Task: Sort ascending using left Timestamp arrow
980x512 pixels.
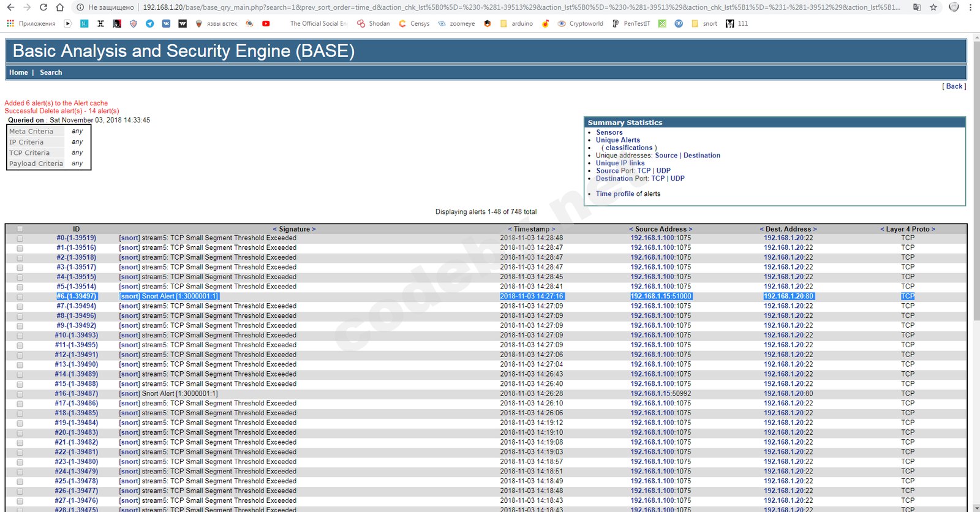Action: [x=510, y=229]
